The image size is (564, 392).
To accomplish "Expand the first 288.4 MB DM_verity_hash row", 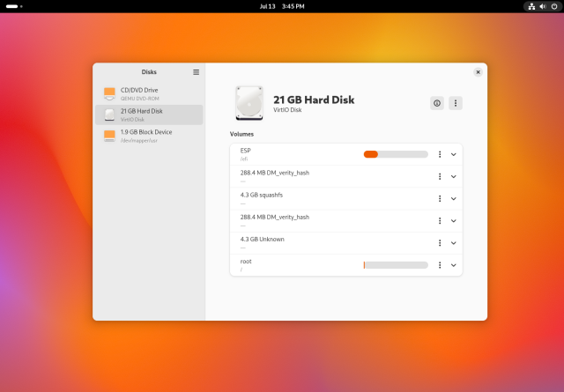I will (x=454, y=176).
